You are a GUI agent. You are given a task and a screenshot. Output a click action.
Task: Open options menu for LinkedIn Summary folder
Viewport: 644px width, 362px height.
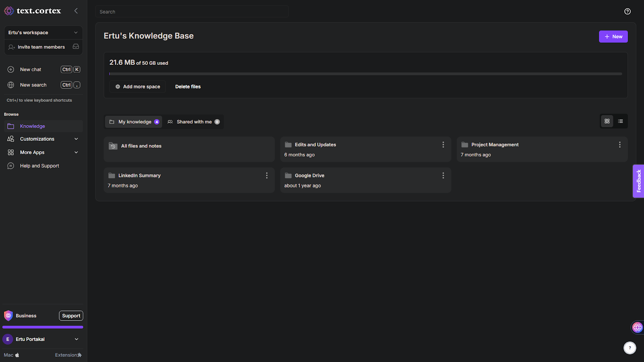click(x=266, y=175)
